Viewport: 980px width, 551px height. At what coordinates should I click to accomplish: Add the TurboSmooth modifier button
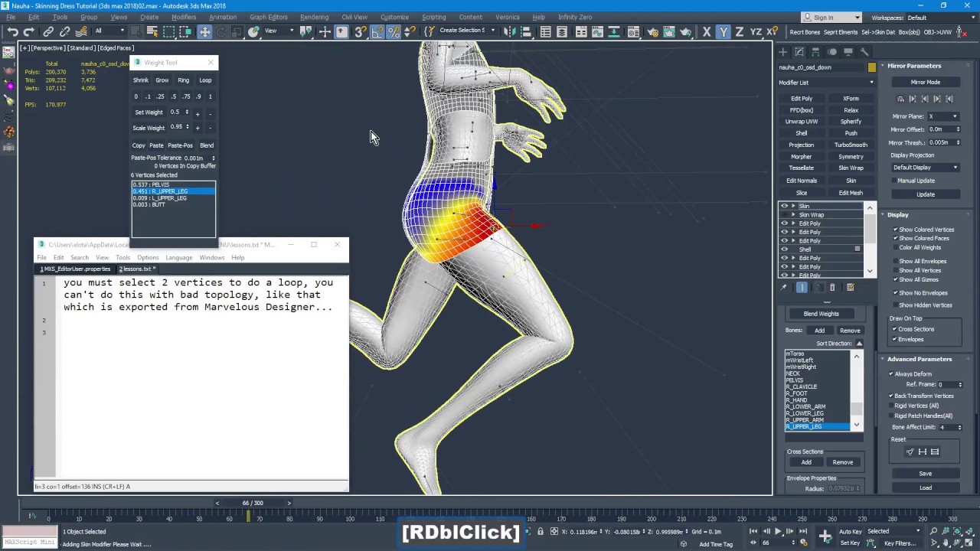(x=851, y=145)
